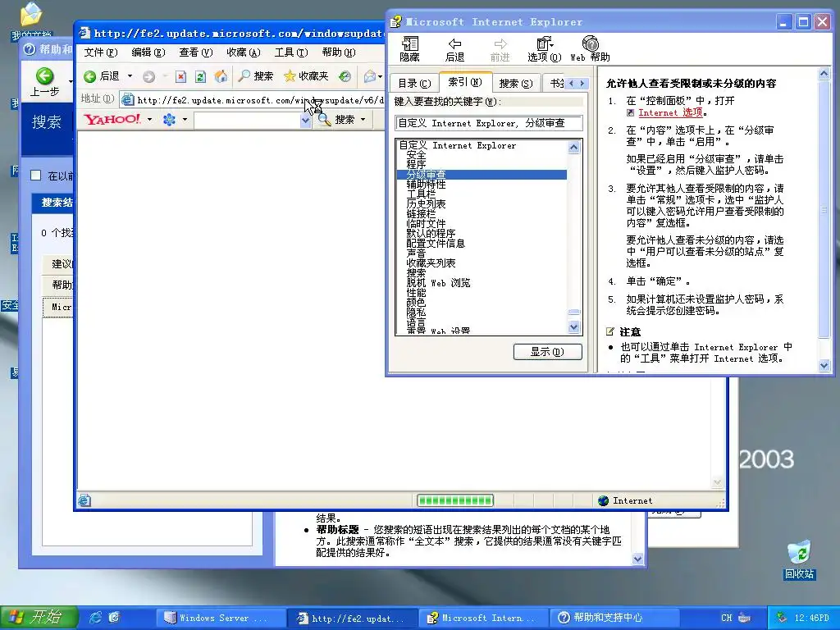Click the History/Media icon in IE toolbar

[345, 76]
